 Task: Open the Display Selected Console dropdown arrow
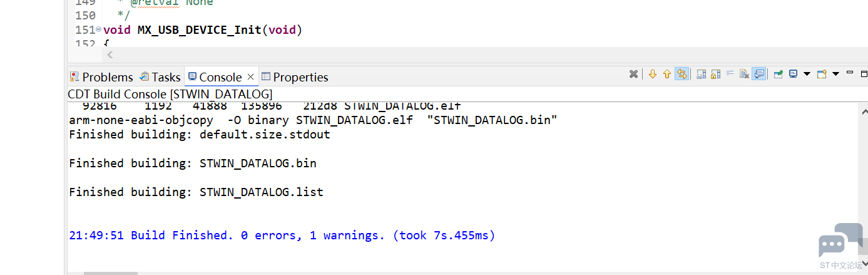(x=807, y=74)
